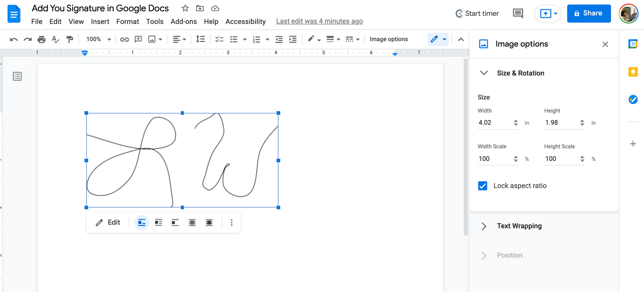Click Edit button below the signature
The height and width of the screenshot is (292, 644).
click(108, 223)
